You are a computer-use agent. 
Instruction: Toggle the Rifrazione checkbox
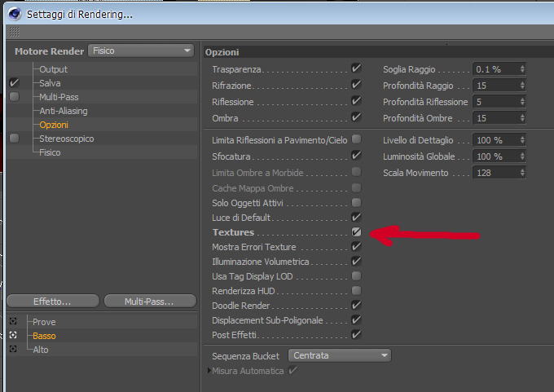pyautogui.click(x=356, y=85)
